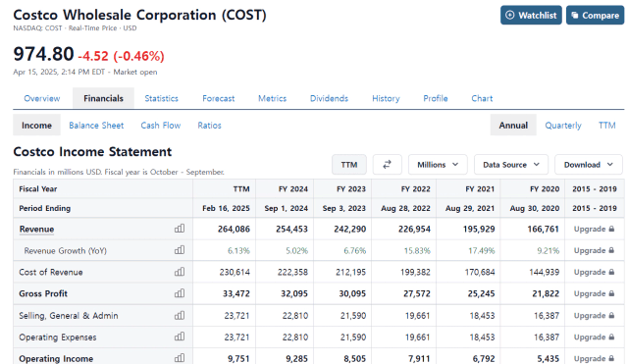The image size is (628, 364).
Task: Open Gross Profit chart icon
Action: click(180, 293)
